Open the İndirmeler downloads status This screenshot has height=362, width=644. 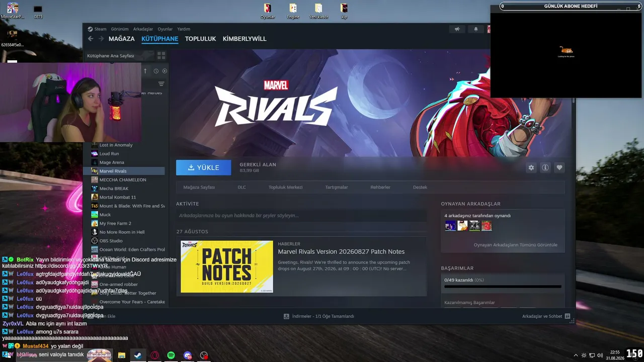click(319, 316)
